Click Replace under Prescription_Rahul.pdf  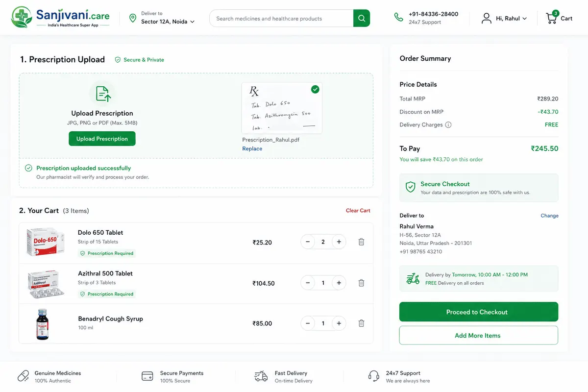(x=252, y=149)
